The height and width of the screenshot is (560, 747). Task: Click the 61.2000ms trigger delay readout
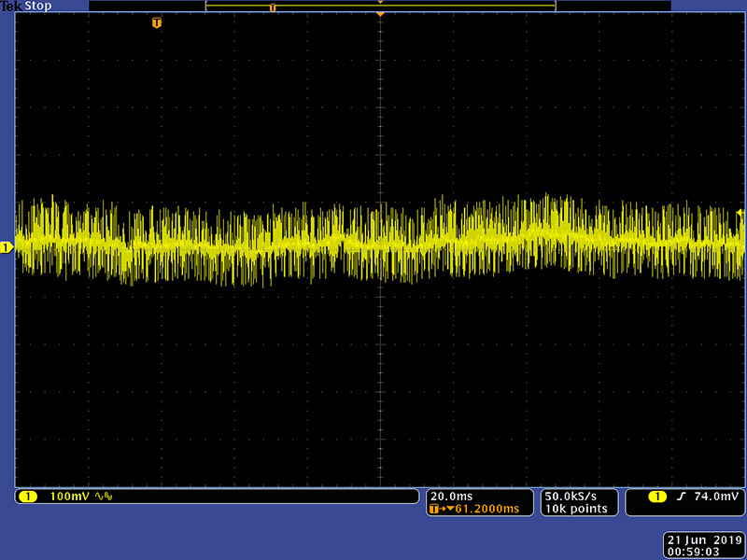(485, 509)
